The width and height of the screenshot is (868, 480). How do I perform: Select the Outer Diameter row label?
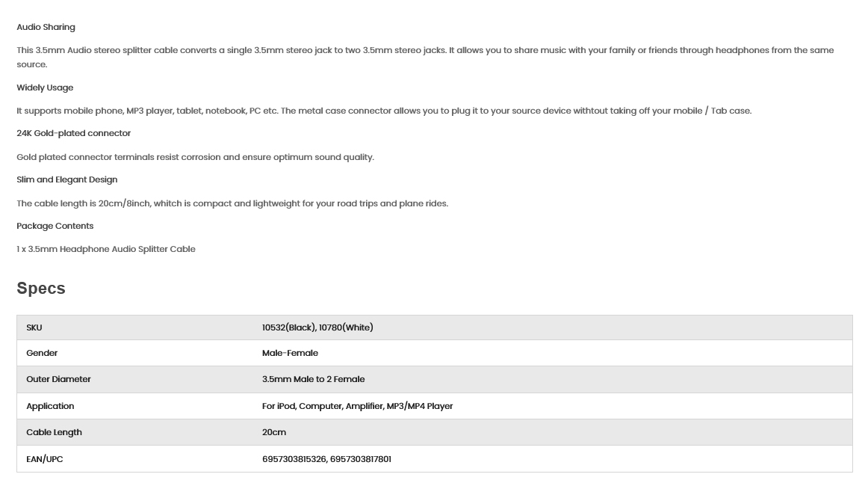59,379
